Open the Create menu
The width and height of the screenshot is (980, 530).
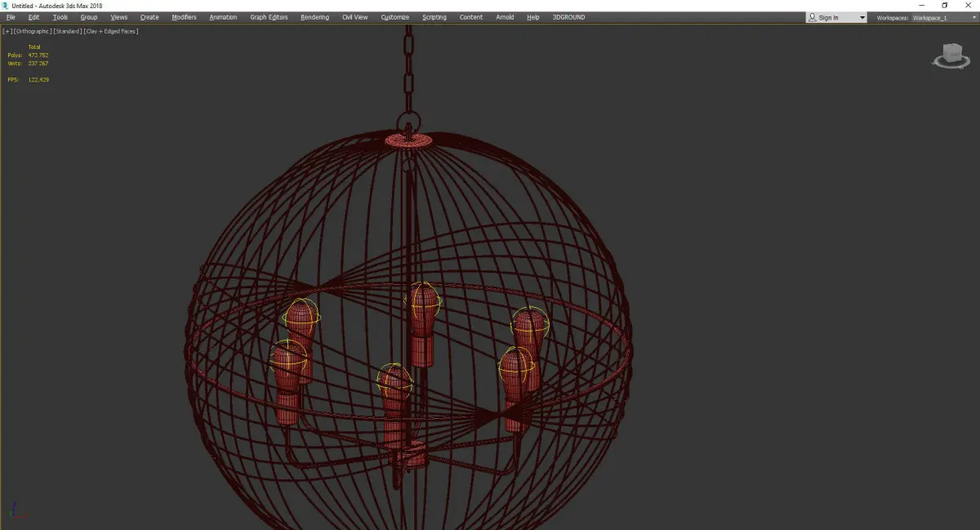[149, 17]
